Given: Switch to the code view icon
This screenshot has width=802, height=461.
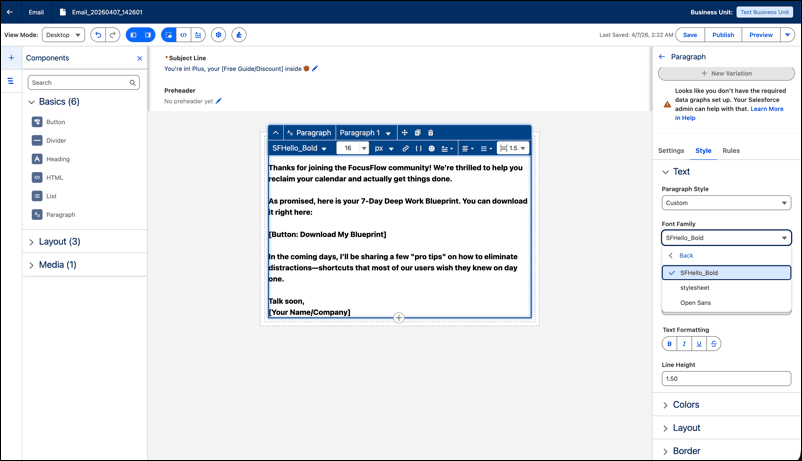Looking at the screenshot, I should coord(183,35).
